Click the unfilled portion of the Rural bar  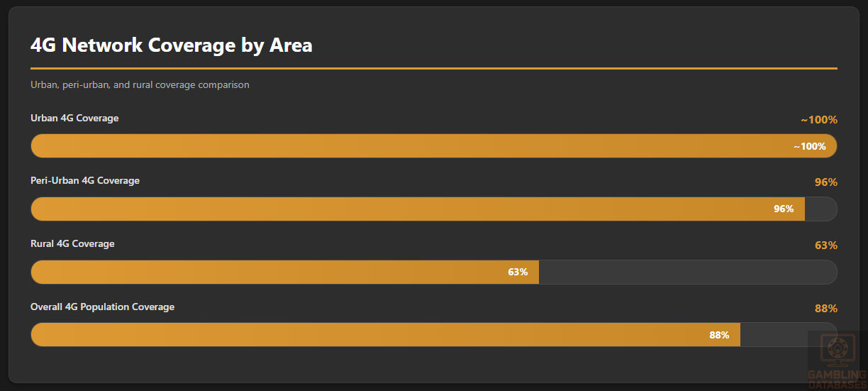688,272
